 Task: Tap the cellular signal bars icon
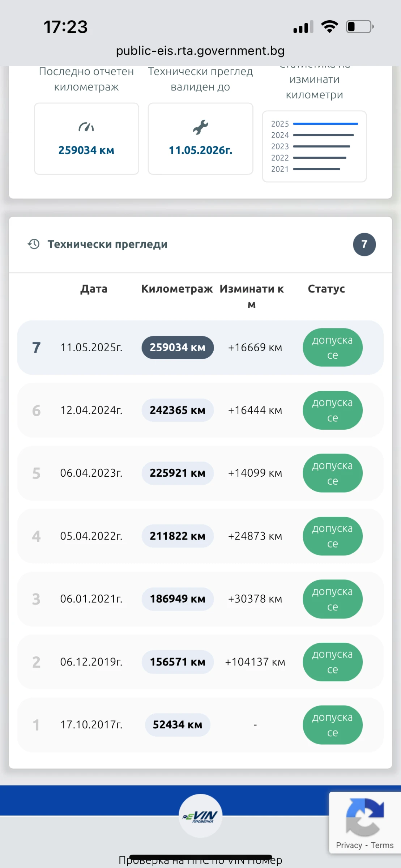[x=303, y=27]
